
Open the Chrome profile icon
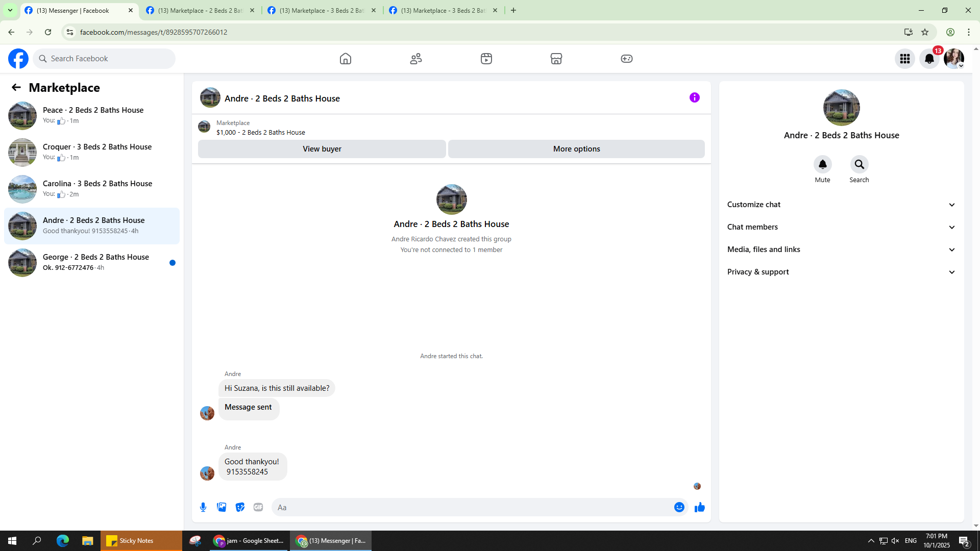click(950, 32)
